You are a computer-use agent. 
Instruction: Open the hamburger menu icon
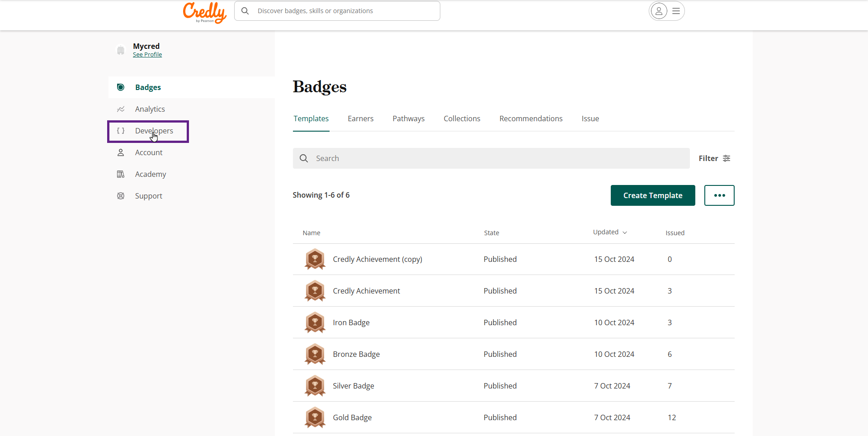[676, 11]
